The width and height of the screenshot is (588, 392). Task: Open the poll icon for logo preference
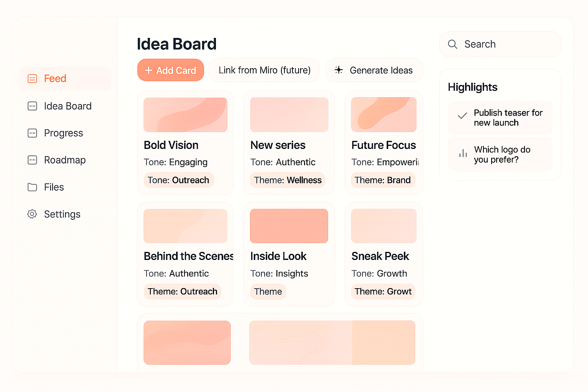tap(463, 154)
